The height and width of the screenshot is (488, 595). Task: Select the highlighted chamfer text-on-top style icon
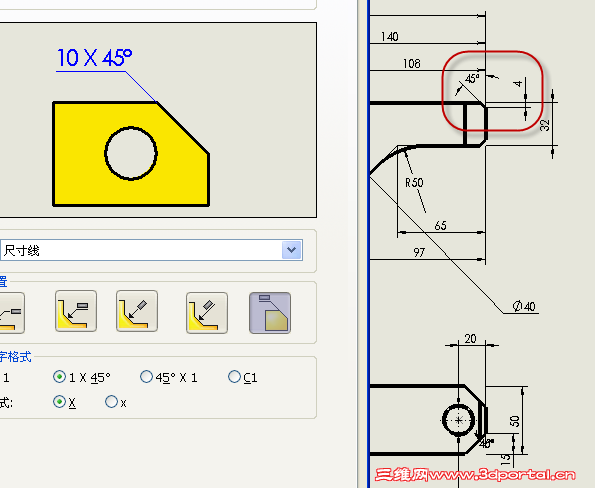coord(270,313)
